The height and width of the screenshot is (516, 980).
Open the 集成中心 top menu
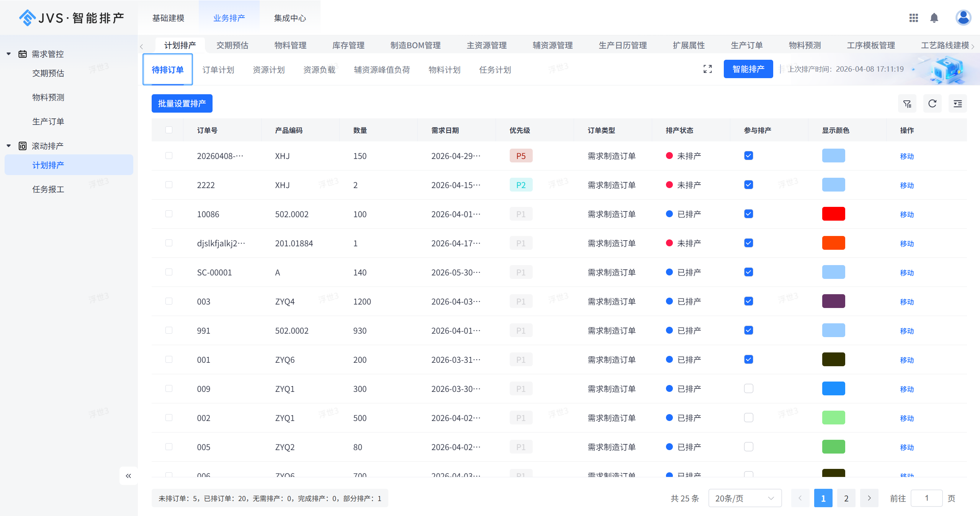[290, 18]
